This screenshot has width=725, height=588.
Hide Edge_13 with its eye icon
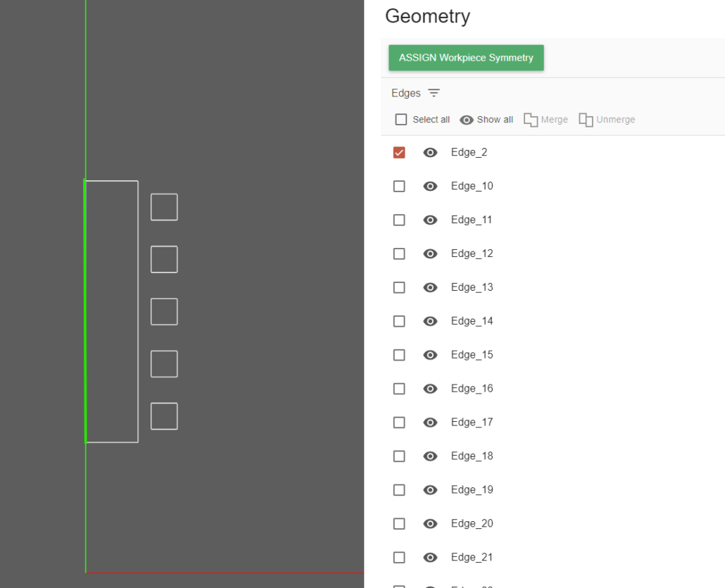(430, 287)
